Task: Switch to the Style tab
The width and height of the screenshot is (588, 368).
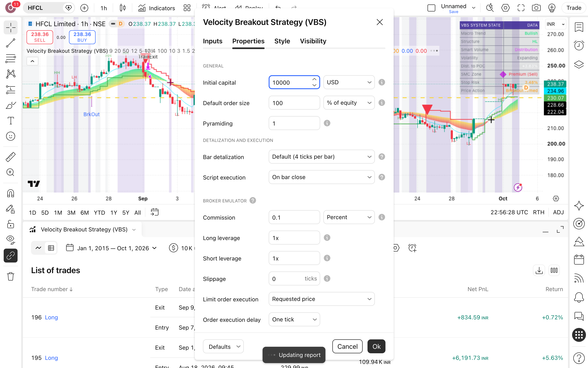Action: pyautogui.click(x=282, y=41)
